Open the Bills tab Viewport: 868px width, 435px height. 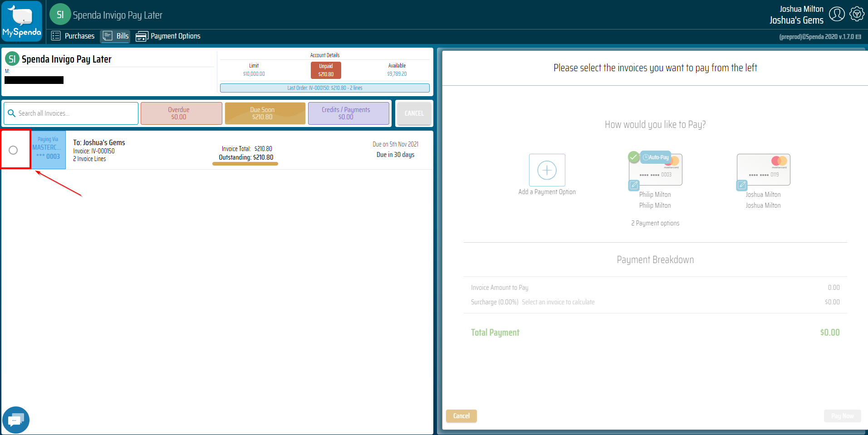(116, 36)
